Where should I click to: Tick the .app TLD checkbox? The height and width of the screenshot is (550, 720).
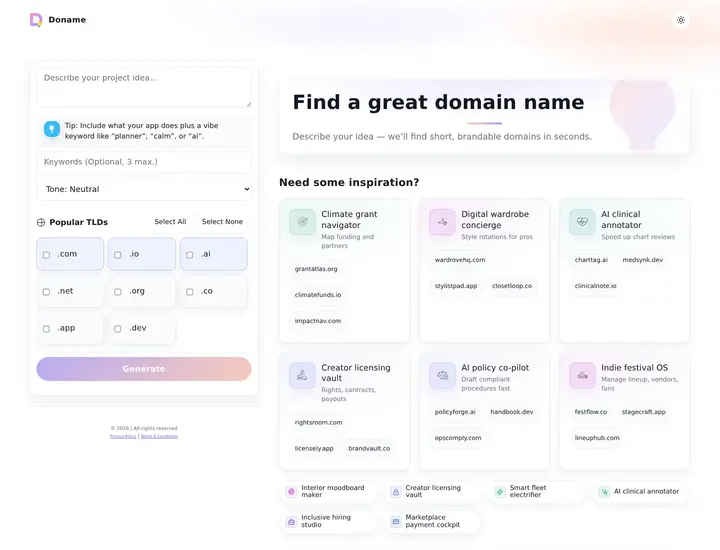(x=46, y=329)
